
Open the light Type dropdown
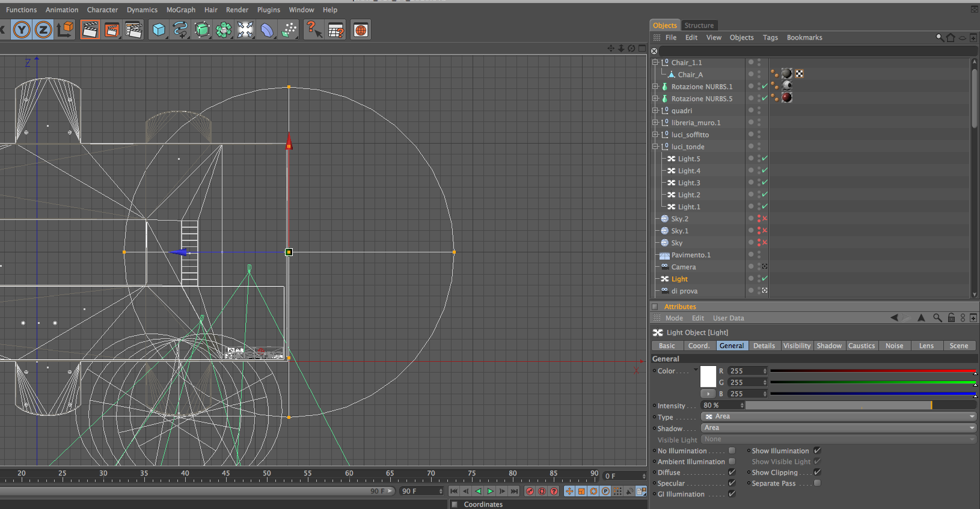pos(839,416)
